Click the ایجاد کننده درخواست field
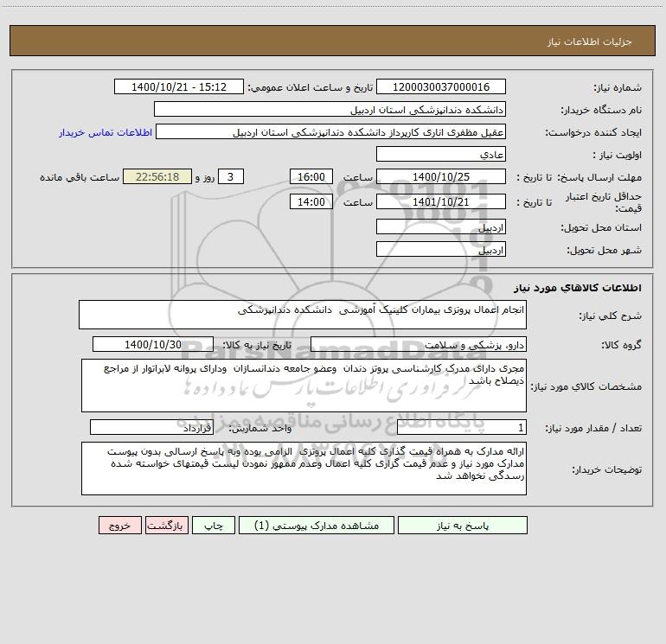The height and width of the screenshot is (644, 666). (331, 131)
